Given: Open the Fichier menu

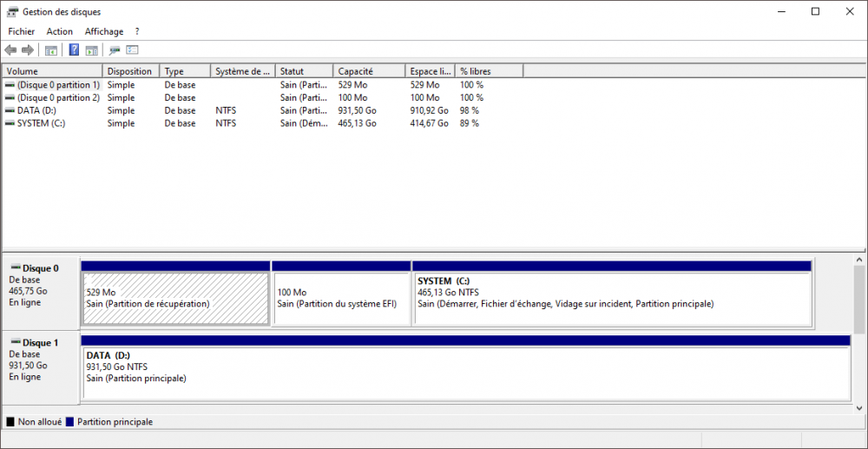Looking at the screenshot, I should pyautogui.click(x=21, y=31).
